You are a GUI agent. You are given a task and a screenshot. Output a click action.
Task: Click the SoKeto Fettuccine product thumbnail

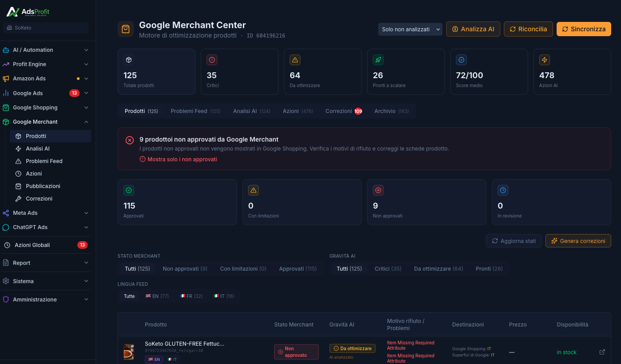[129, 352]
